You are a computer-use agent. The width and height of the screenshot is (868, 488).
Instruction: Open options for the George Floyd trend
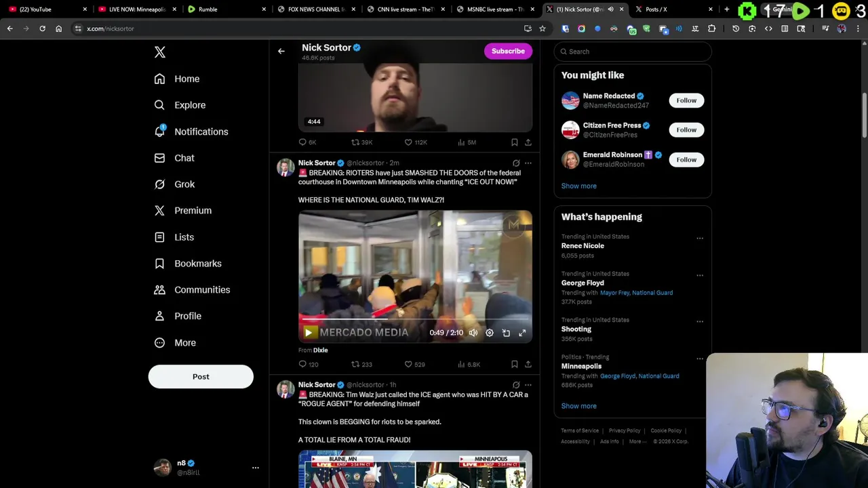pos(700,276)
